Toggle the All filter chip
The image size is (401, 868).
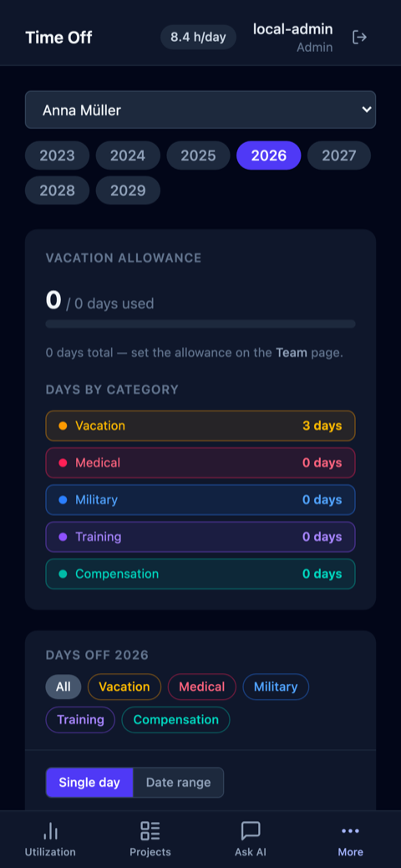point(63,687)
